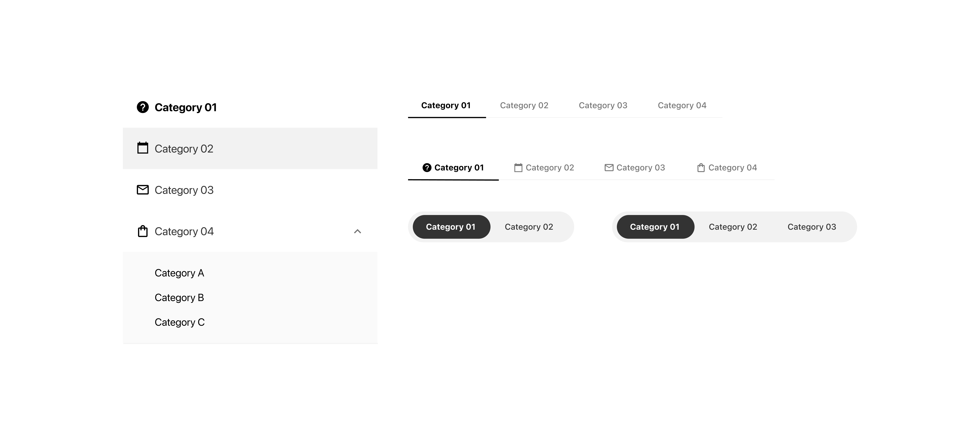Select the bag icon in the Category 04 tab

pos(701,167)
